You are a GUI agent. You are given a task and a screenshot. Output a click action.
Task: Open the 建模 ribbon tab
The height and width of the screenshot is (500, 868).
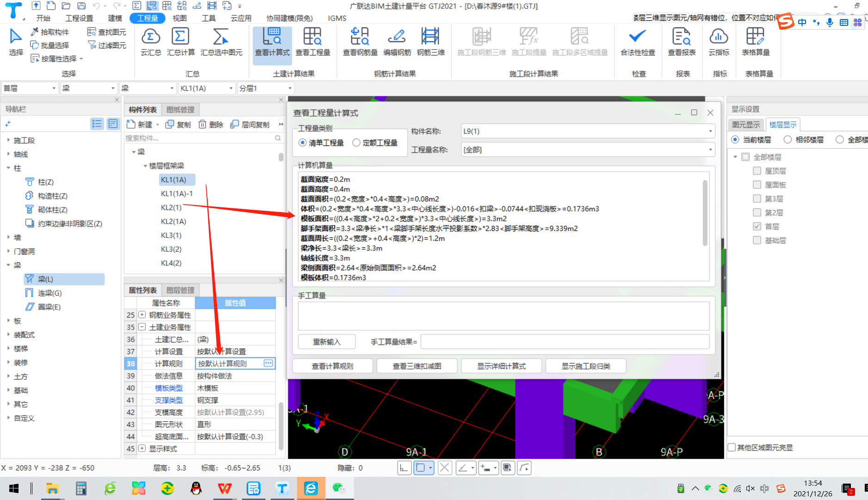click(115, 18)
